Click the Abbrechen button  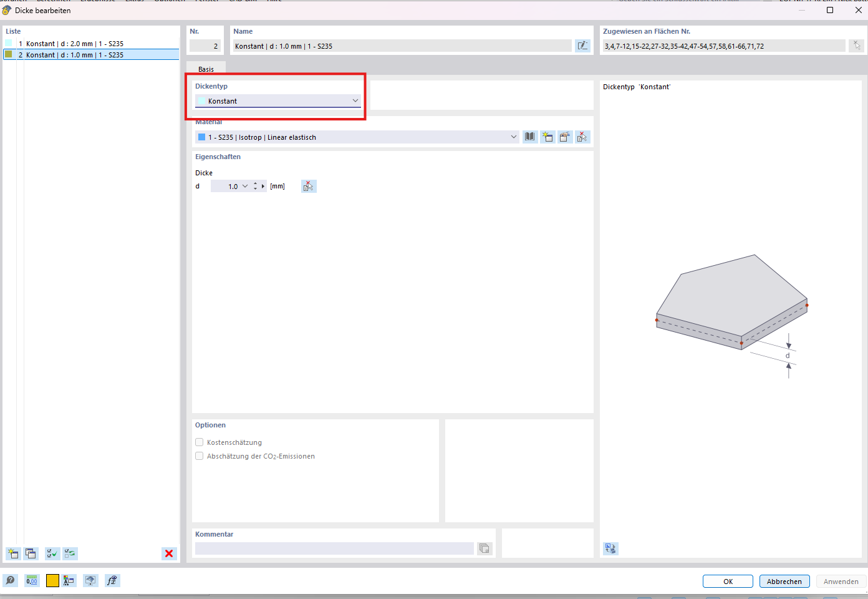784,582
